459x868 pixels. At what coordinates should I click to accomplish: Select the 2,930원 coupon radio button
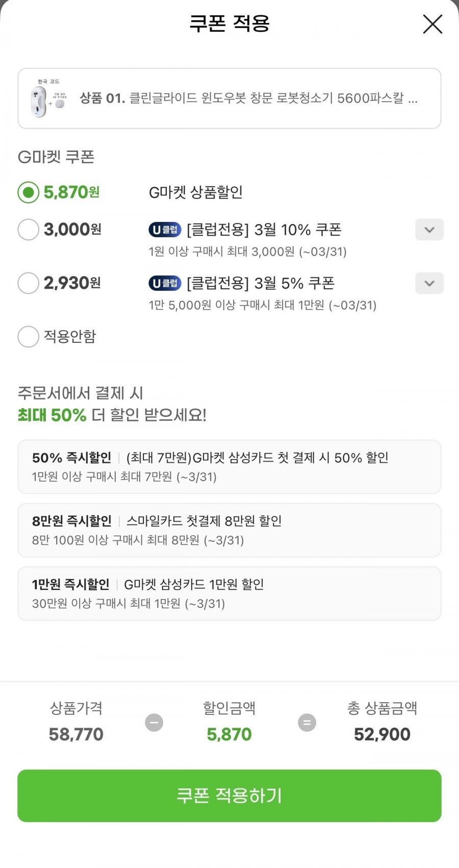29,283
